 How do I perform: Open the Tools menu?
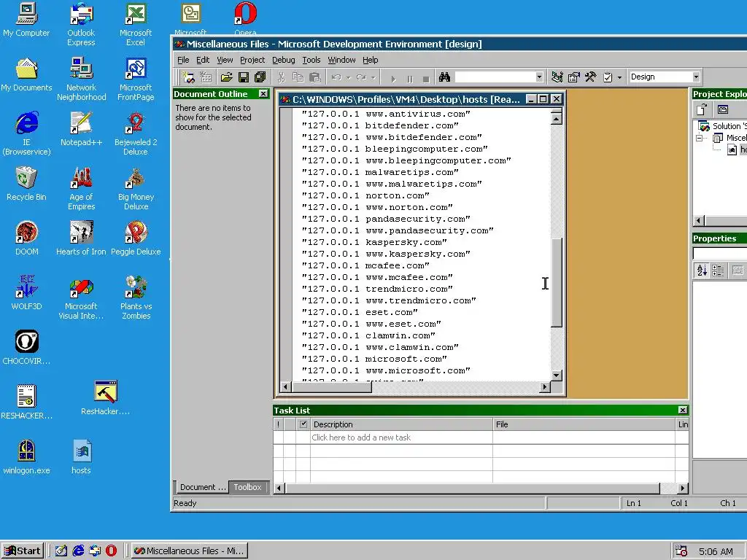tap(311, 60)
